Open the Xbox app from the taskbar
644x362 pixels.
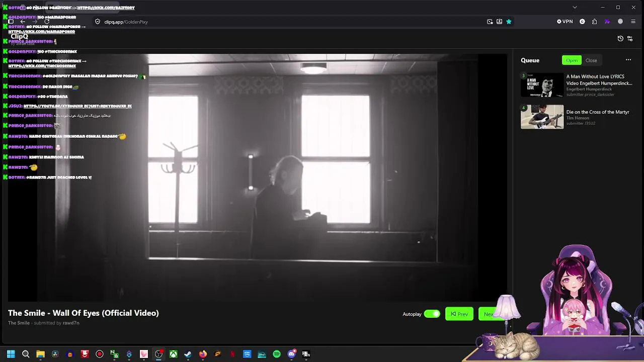click(x=173, y=354)
